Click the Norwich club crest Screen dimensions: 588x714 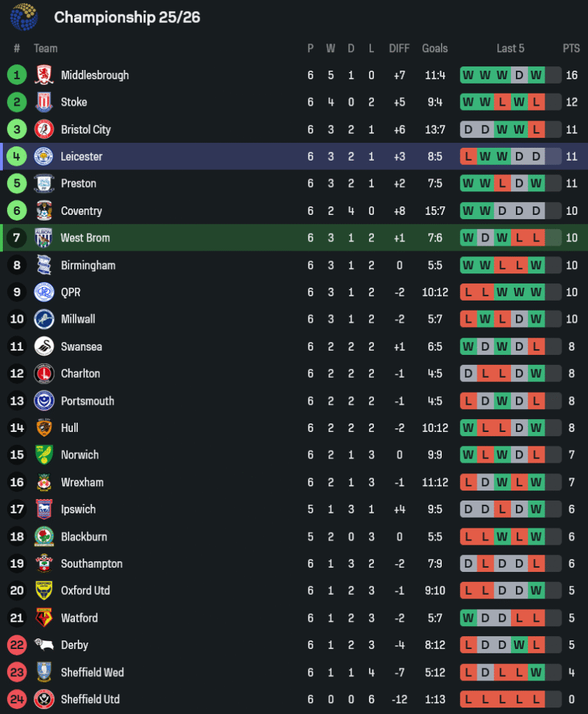[44, 455]
